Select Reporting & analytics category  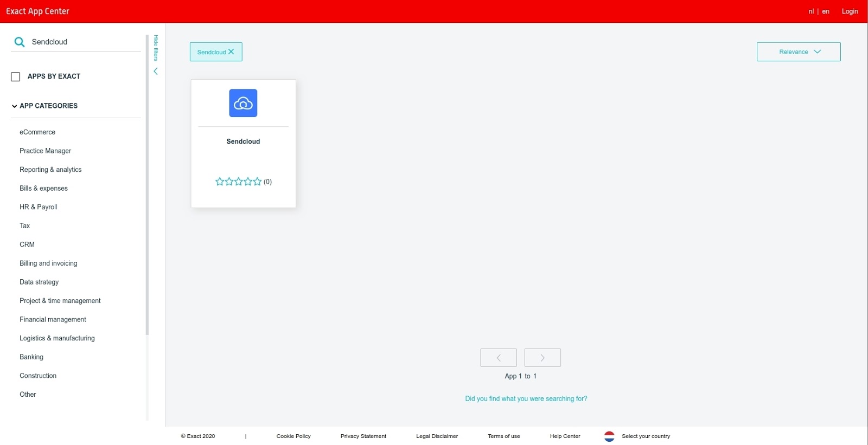click(x=50, y=170)
